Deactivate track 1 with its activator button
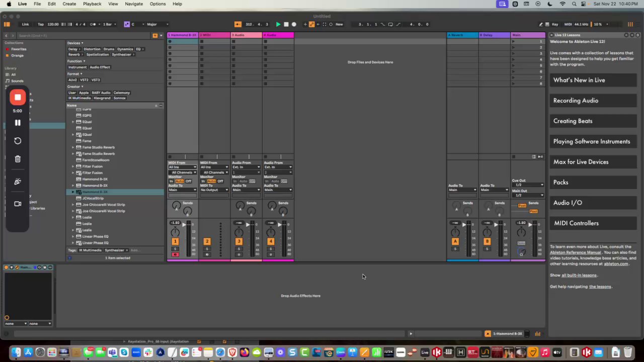 175,242
